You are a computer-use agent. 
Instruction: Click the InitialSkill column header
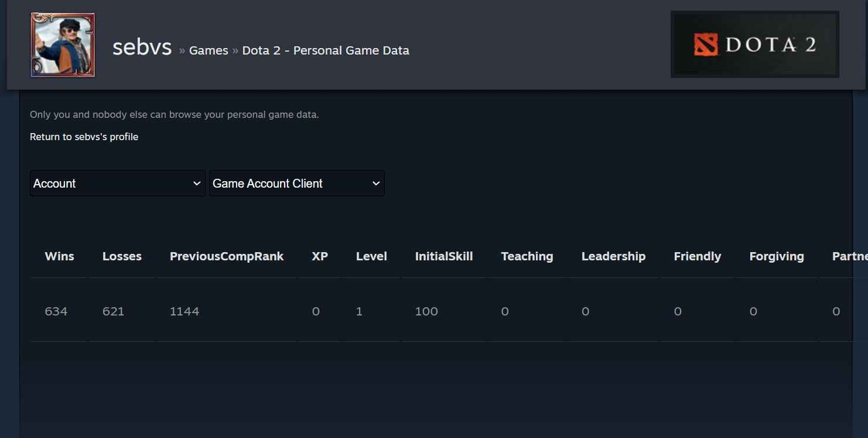click(x=444, y=256)
